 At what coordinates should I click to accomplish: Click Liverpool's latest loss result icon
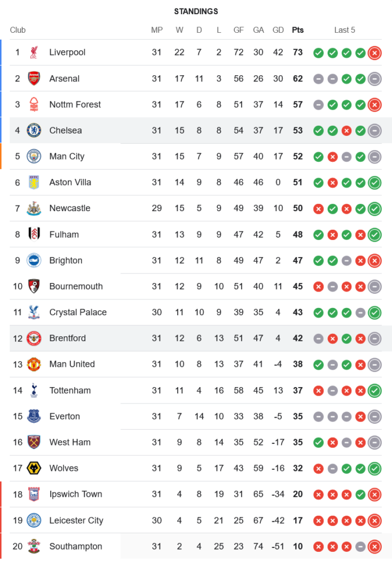click(374, 53)
